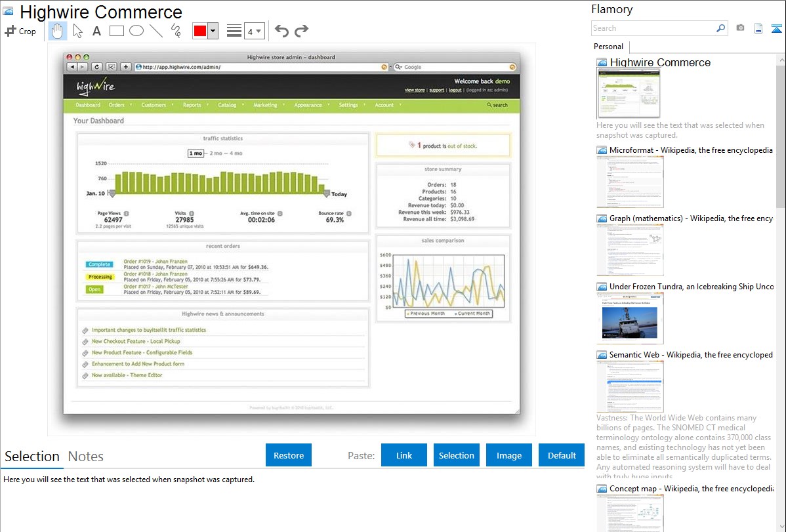The width and height of the screenshot is (786, 532).
Task: Open the Microformat - Wikipedia snapshot title
Action: tap(691, 150)
